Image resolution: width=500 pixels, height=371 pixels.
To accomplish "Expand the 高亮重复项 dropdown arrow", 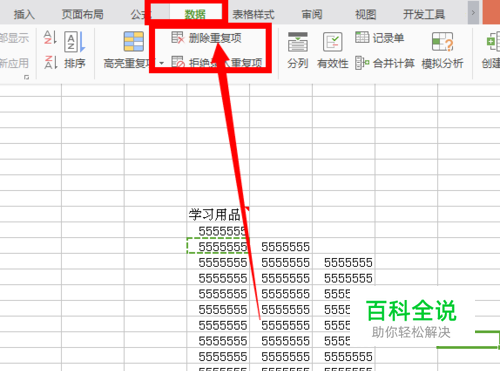I will 161,63.
